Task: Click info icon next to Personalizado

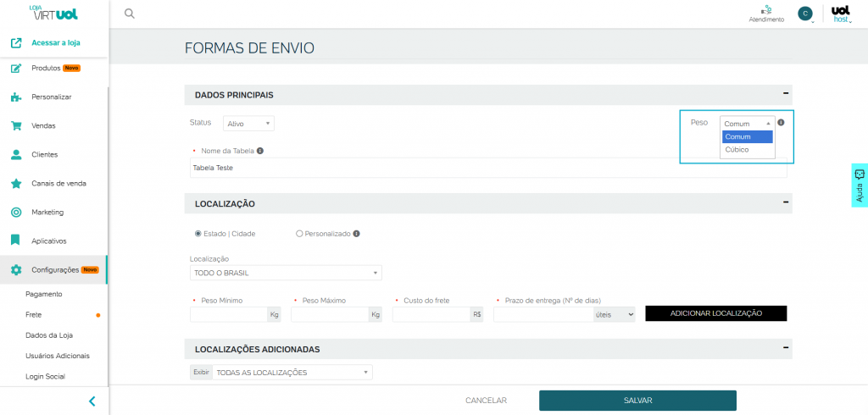Action: click(x=356, y=234)
